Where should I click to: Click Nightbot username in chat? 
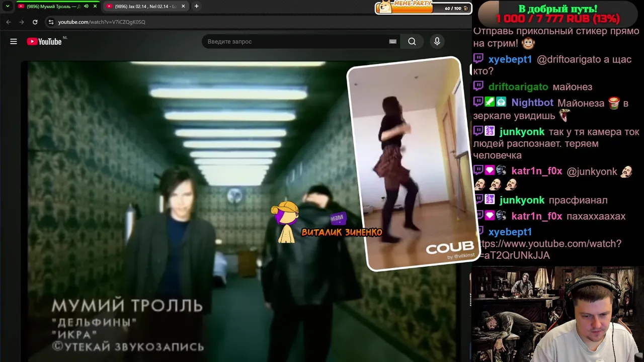(x=532, y=103)
